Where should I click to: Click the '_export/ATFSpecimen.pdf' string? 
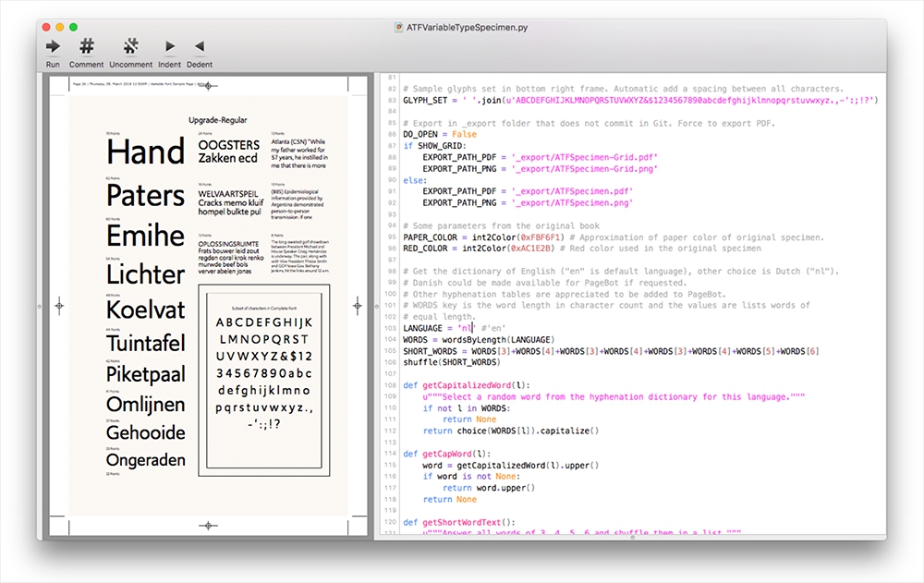tap(572, 191)
